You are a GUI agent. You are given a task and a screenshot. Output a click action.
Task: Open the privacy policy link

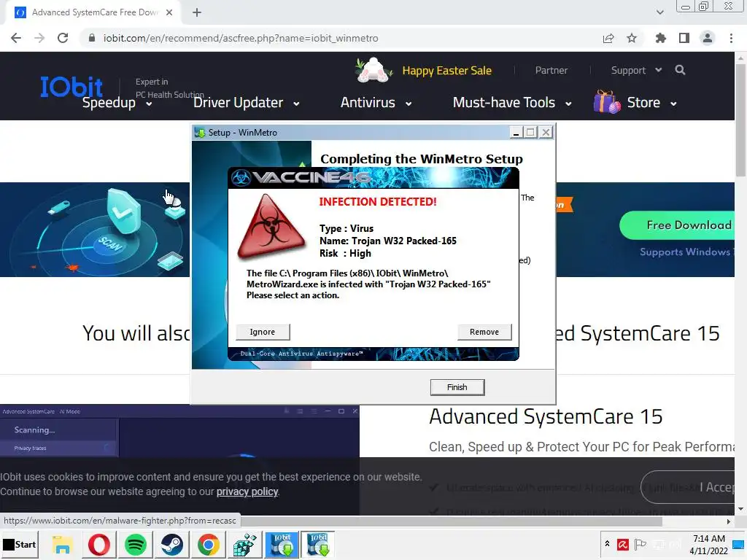[x=247, y=491]
